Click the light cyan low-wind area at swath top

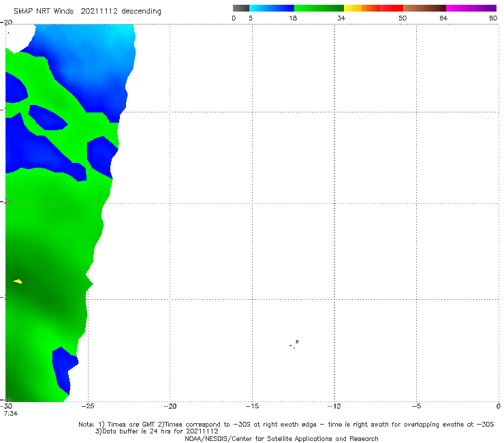tap(121, 34)
